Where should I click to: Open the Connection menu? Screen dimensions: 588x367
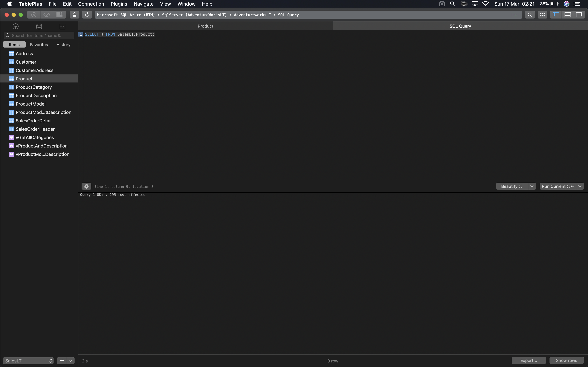(91, 4)
